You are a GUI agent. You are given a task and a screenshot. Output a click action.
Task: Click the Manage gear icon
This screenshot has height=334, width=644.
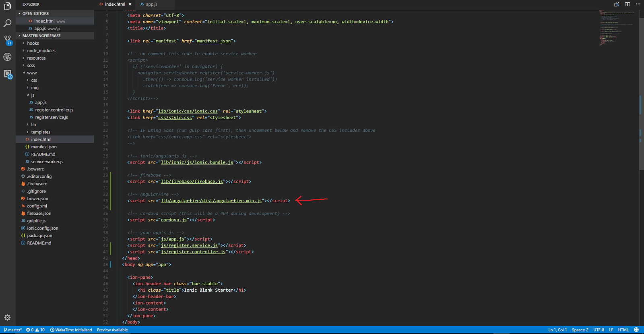pyautogui.click(x=7, y=317)
